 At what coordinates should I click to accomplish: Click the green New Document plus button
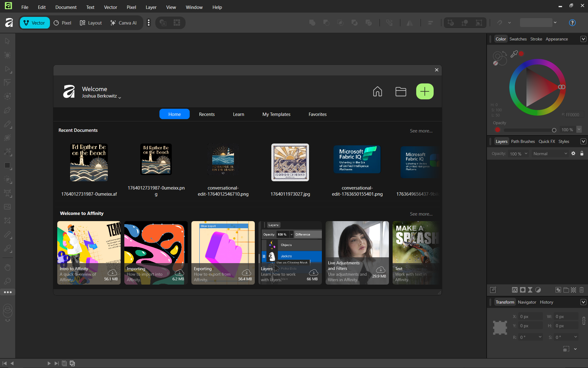[x=424, y=91]
